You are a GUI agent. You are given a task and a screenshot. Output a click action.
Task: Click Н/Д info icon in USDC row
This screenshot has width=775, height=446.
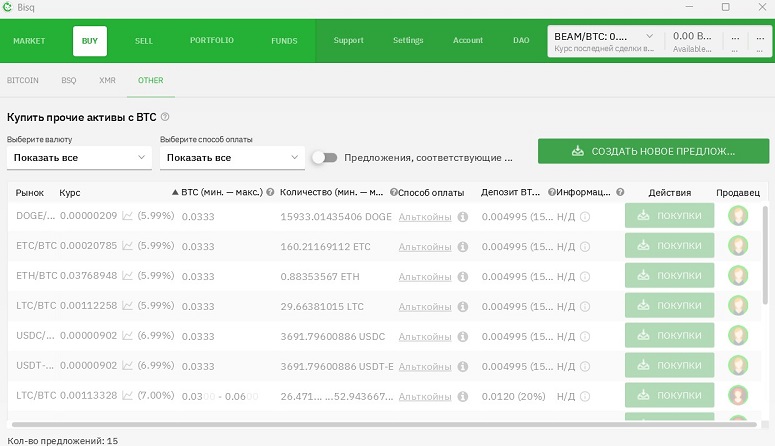[x=585, y=336]
